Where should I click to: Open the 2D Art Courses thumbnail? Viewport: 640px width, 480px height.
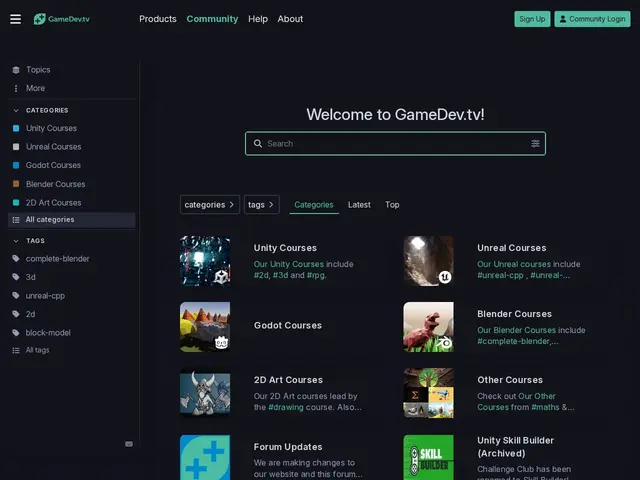coord(205,393)
